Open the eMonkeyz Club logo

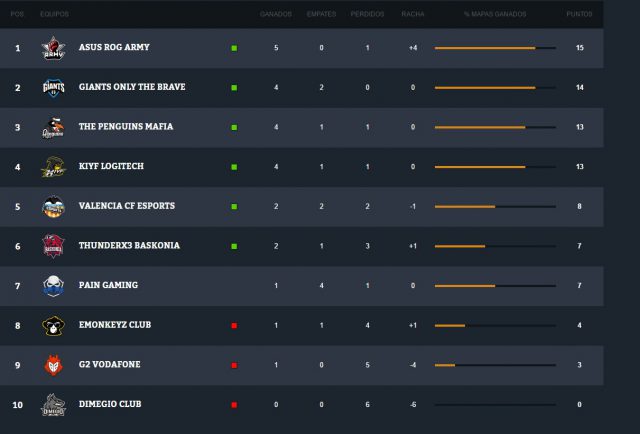pyautogui.click(x=53, y=325)
